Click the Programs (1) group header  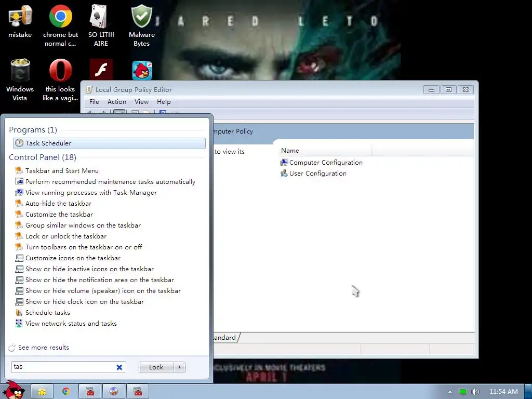point(33,129)
